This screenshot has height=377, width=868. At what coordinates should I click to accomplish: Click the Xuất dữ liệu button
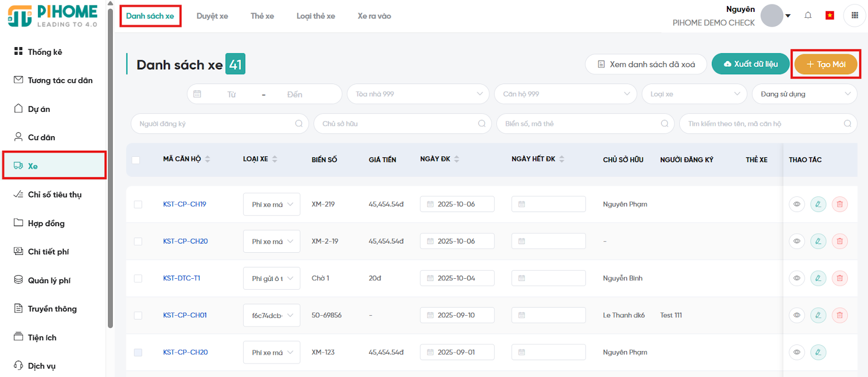[750, 64]
